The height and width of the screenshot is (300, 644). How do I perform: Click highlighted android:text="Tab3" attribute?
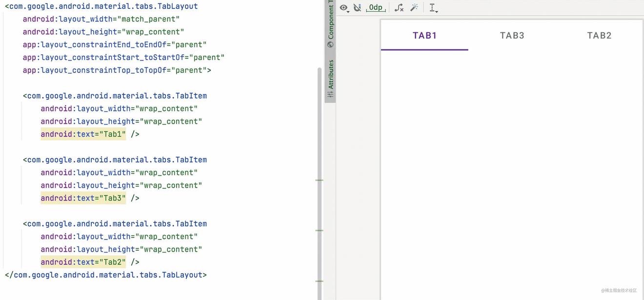pyautogui.click(x=83, y=198)
